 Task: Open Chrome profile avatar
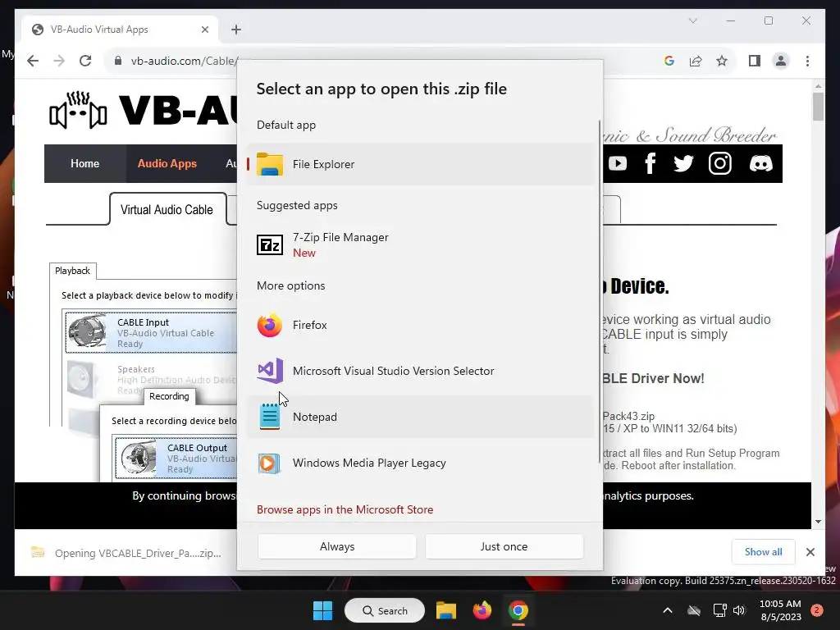pyautogui.click(x=781, y=61)
